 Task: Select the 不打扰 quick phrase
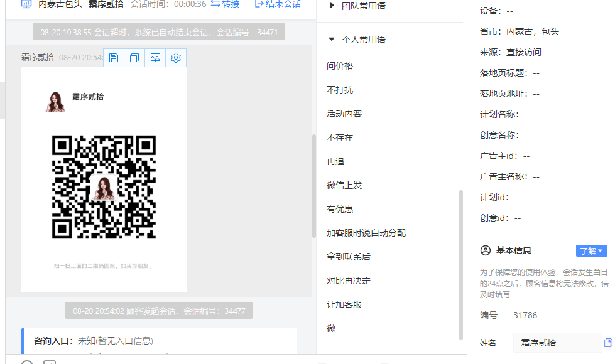340,90
